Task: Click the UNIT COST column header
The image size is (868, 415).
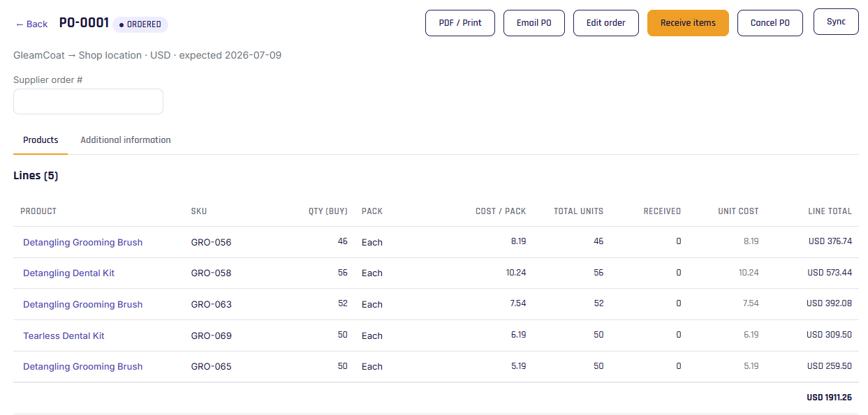Action: pyautogui.click(x=738, y=211)
